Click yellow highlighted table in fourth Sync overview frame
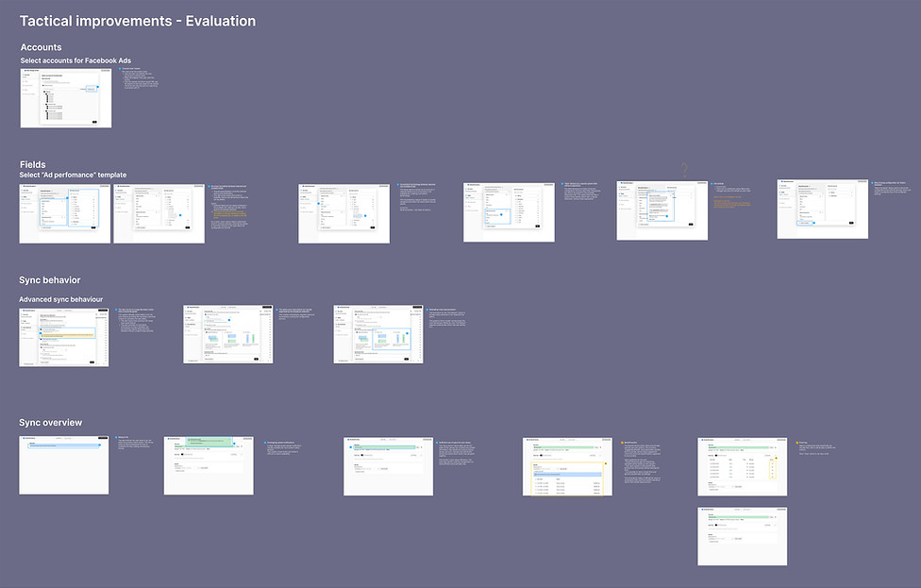Viewport: 921px width, 588px height. tap(567, 479)
